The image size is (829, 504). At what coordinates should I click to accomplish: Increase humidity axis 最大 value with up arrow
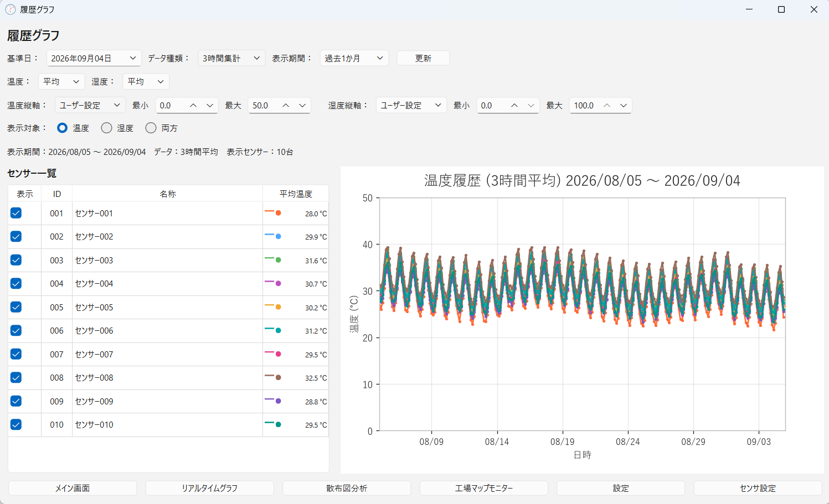607,105
